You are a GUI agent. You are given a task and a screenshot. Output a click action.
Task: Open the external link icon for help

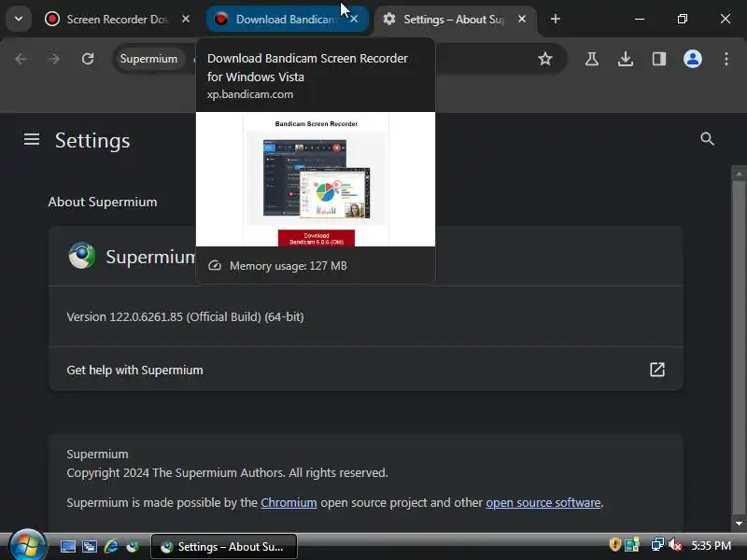pos(657,370)
